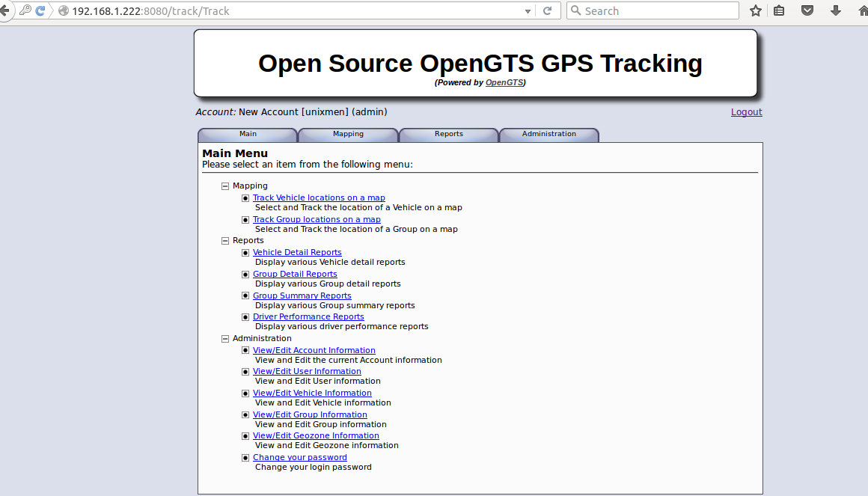Click the 'Main Menu' heading text
Image resolution: width=868 pixels, height=496 pixels.
pyautogui.click(x=235, y=153)
